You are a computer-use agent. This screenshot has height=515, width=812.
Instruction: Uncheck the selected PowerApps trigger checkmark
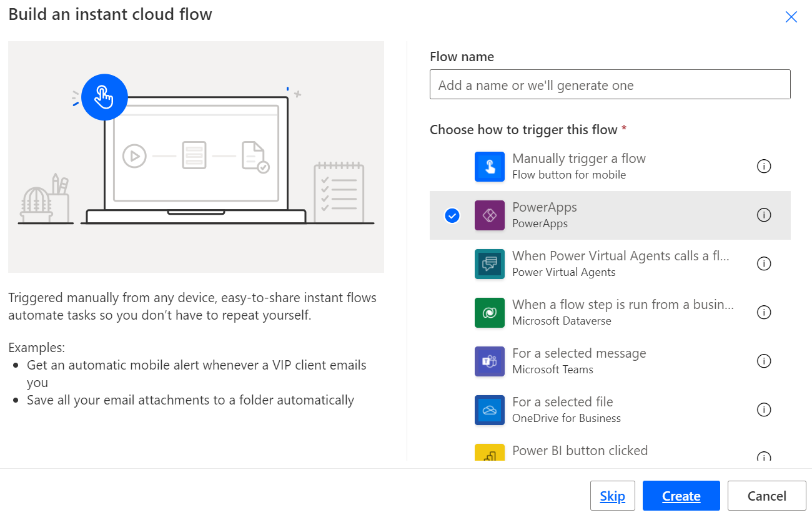pyautogui.click(x=452, y=215)
